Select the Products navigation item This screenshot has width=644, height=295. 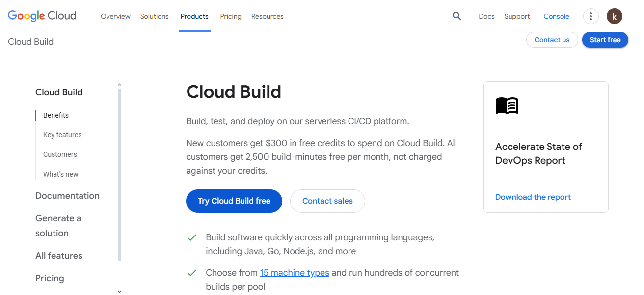(x=194, y=16)
